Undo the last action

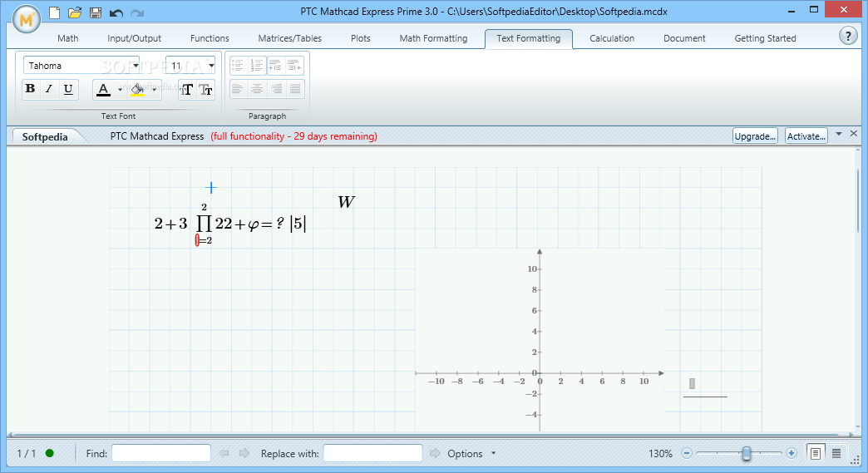coord(116,12)
